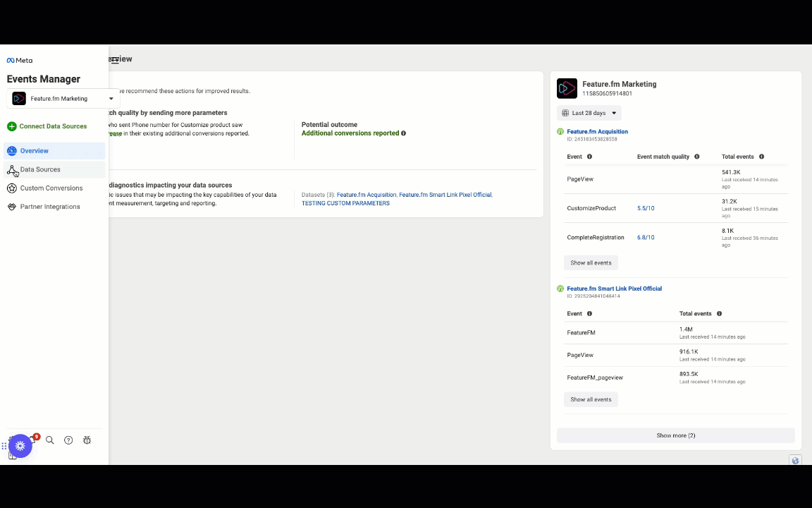Open the search magnifier in the sidebar footer

point(50,440)
